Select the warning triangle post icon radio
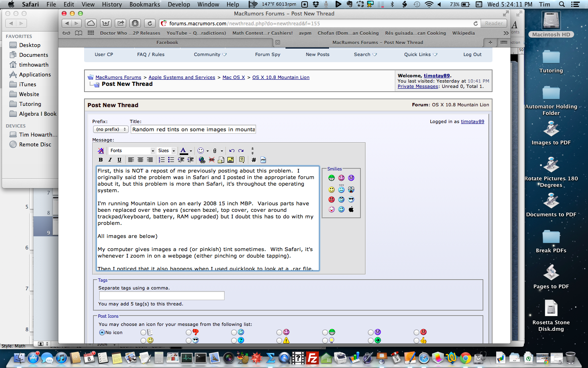588x368 pixels. click(279, 340)
